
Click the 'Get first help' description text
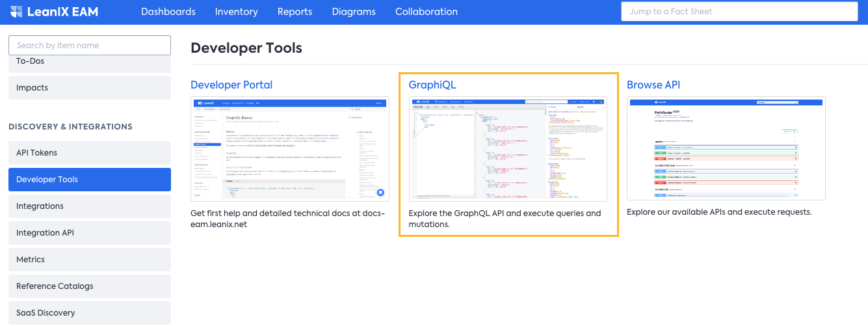pyautogui.click(x=288, y=219)
